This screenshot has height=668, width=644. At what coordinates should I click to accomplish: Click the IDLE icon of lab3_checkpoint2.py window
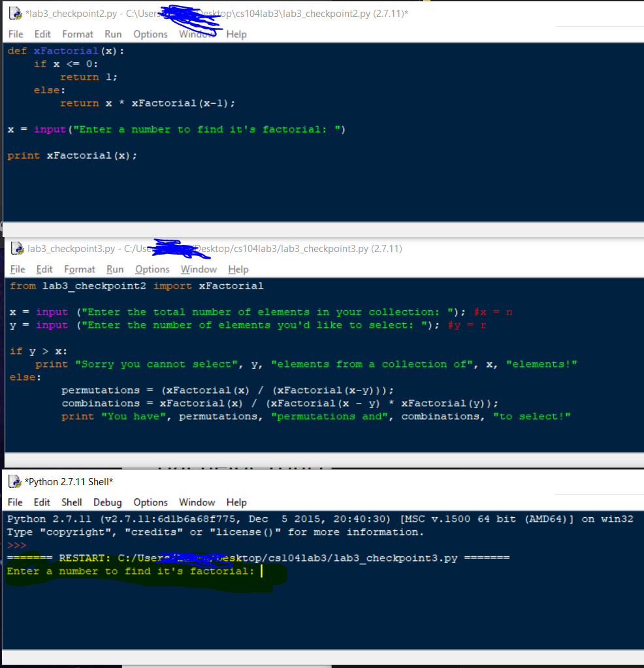coord(15,14)
